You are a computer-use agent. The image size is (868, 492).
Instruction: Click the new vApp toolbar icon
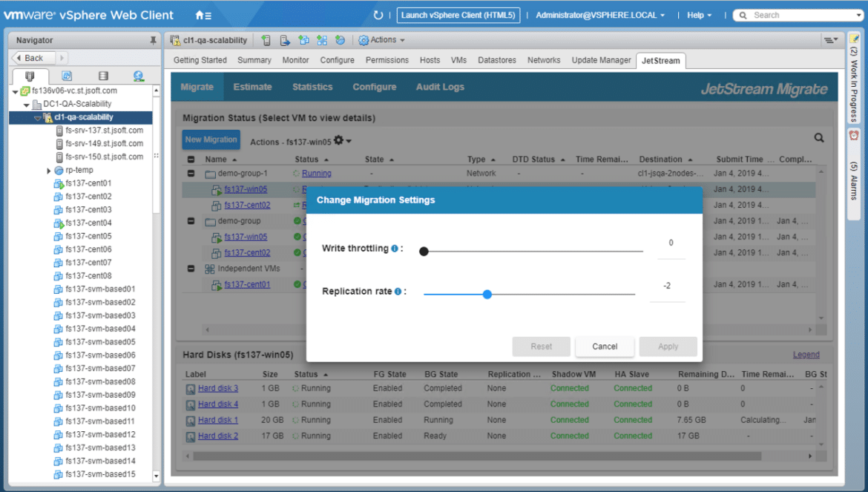[322, 40]
